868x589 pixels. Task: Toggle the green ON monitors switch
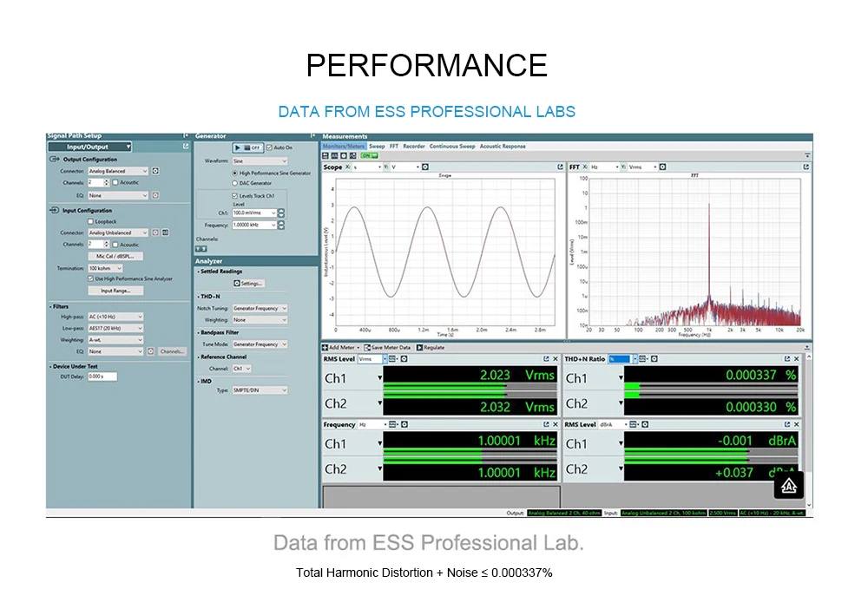[369, 156]
